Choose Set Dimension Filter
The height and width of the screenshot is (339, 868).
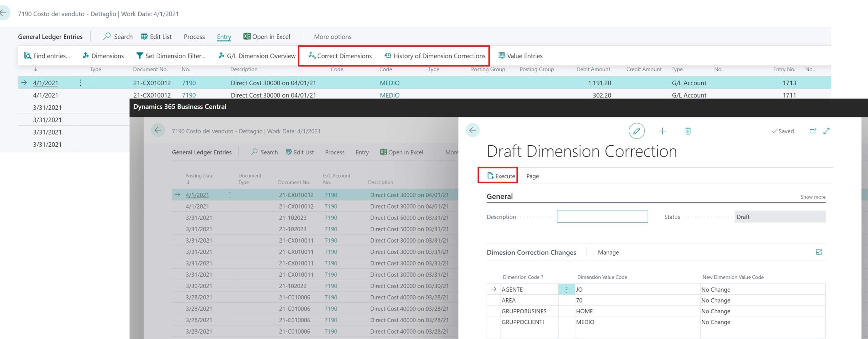(171, 56)
